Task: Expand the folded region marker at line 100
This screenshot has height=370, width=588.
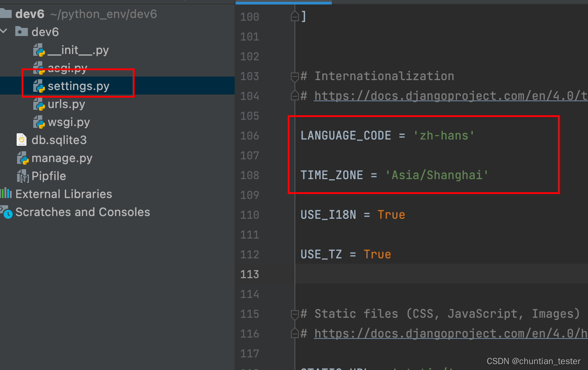Action: click(x=294, y=16)
